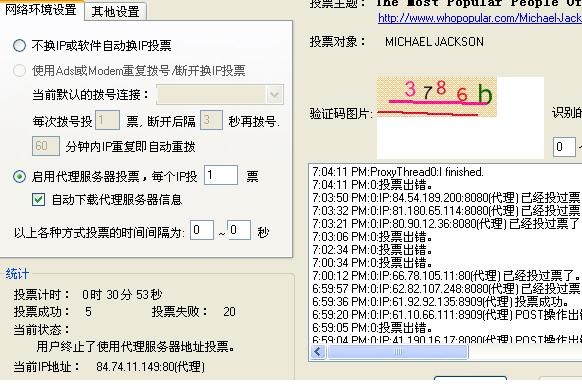
Task: Select log line with IP 80.90.12.36:8080
Action: 447,224
